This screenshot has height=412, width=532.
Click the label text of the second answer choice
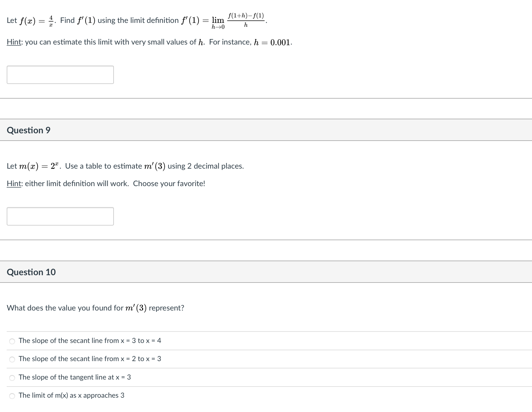pos(90,359)
